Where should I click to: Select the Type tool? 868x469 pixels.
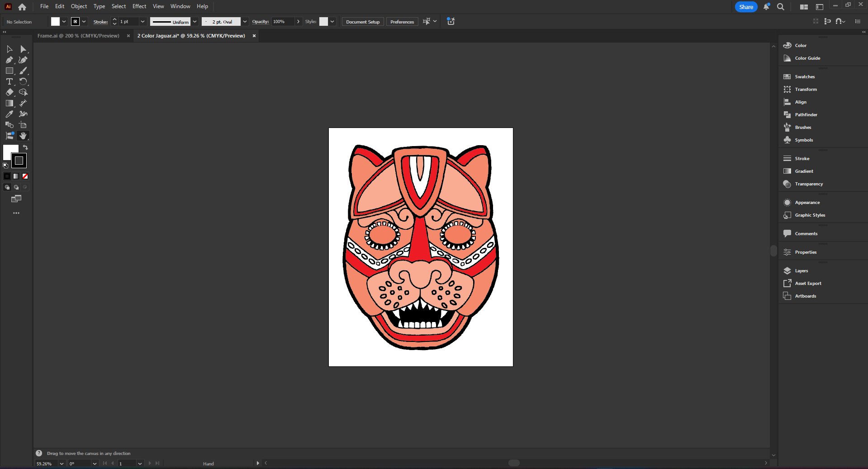point(9,81)
